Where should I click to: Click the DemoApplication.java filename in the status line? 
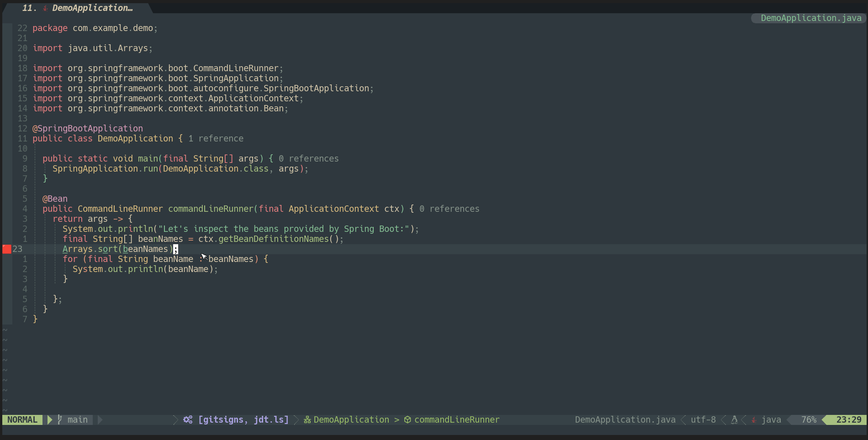[x=625, y=419]
